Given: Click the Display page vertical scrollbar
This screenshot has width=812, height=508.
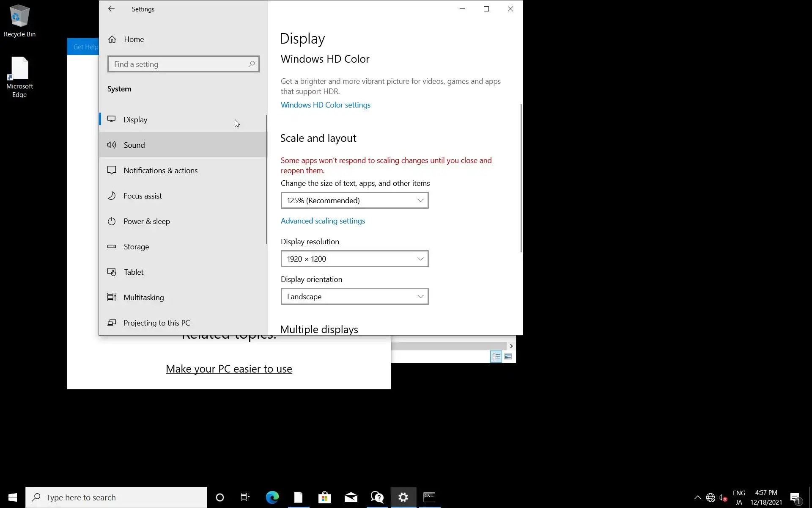Looking at the screenshot, I should point(521,178).
